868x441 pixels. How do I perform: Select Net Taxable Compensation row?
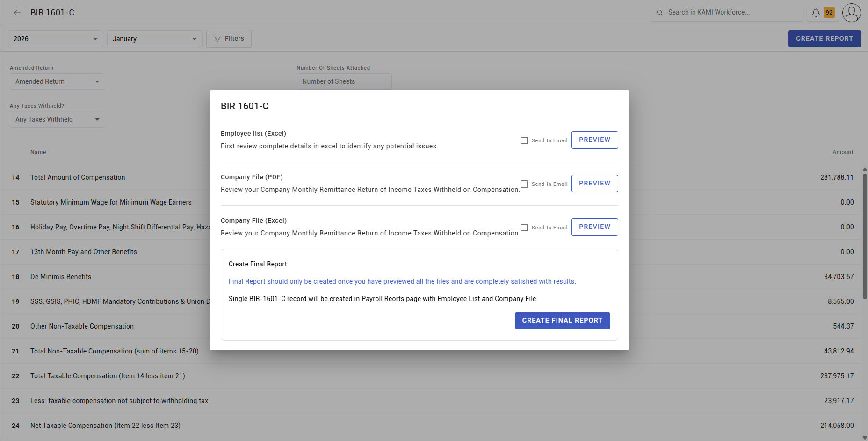[x=430, y=426]
